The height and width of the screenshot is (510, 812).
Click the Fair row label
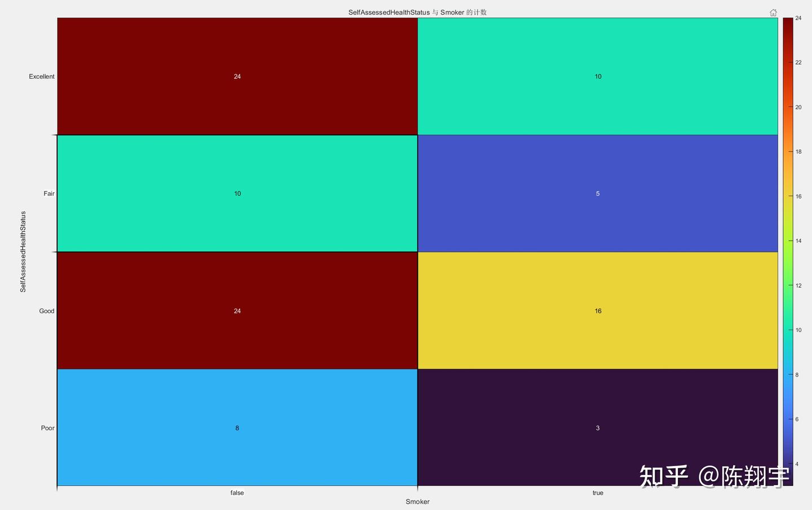pos(49,193)
